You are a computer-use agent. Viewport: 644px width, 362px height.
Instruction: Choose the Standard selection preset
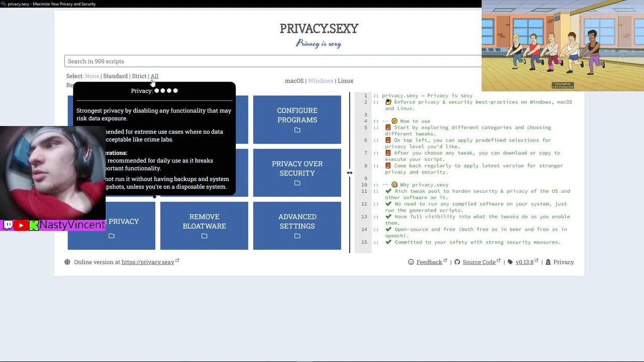coord(115,76)
